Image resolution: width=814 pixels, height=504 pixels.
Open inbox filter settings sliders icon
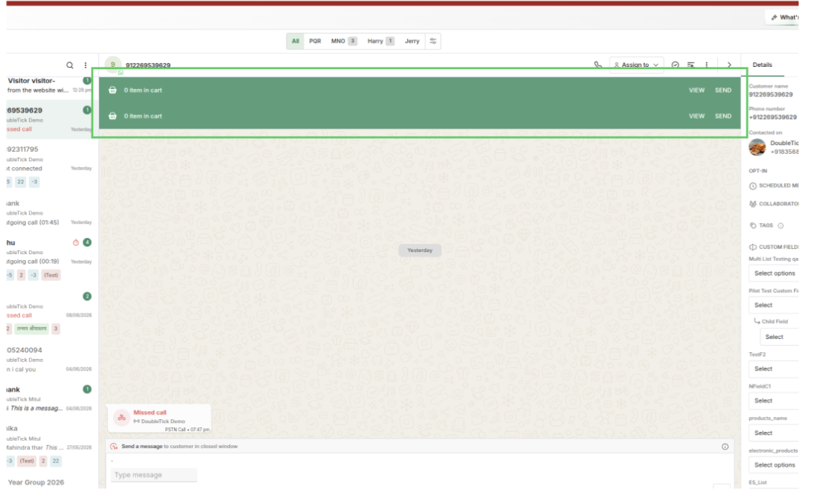(433, 41)
